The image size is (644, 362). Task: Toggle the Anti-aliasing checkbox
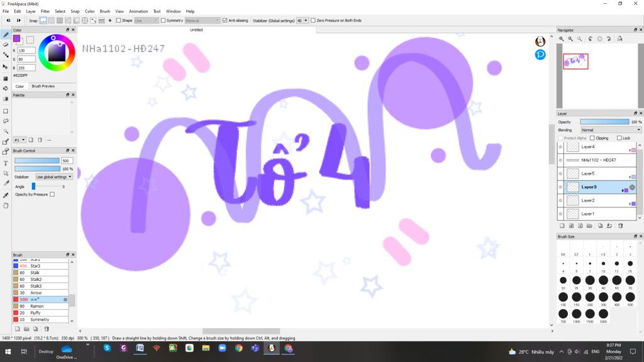pos(225,20)
